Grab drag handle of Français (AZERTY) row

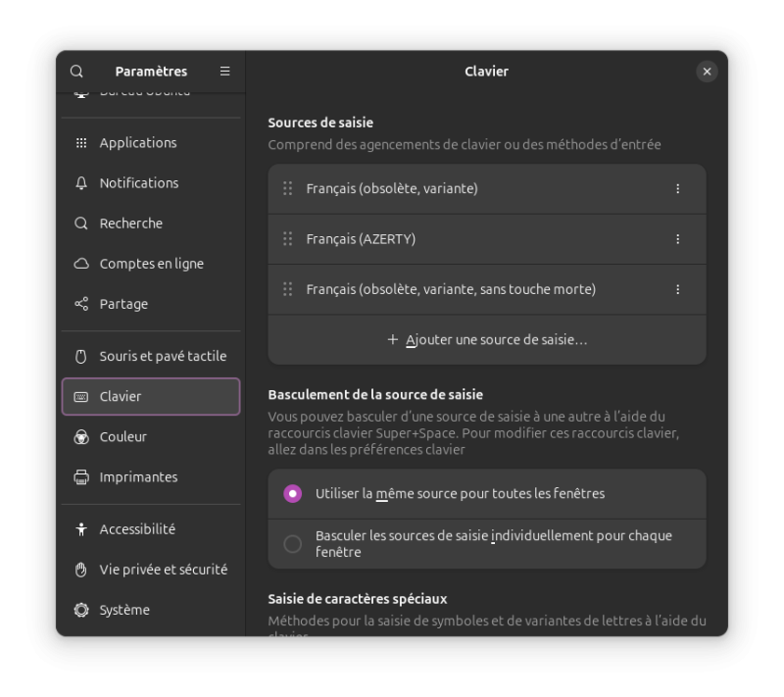tap(287, 239)
